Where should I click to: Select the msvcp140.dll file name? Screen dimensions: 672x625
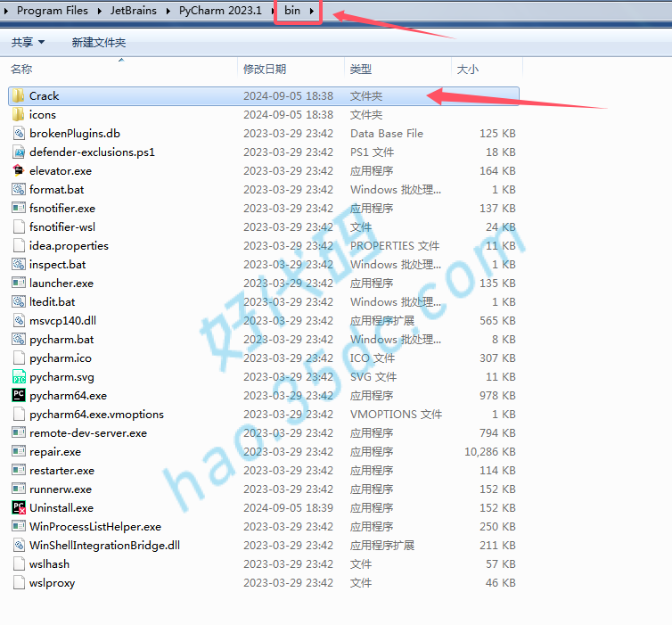tap(62, 320)
